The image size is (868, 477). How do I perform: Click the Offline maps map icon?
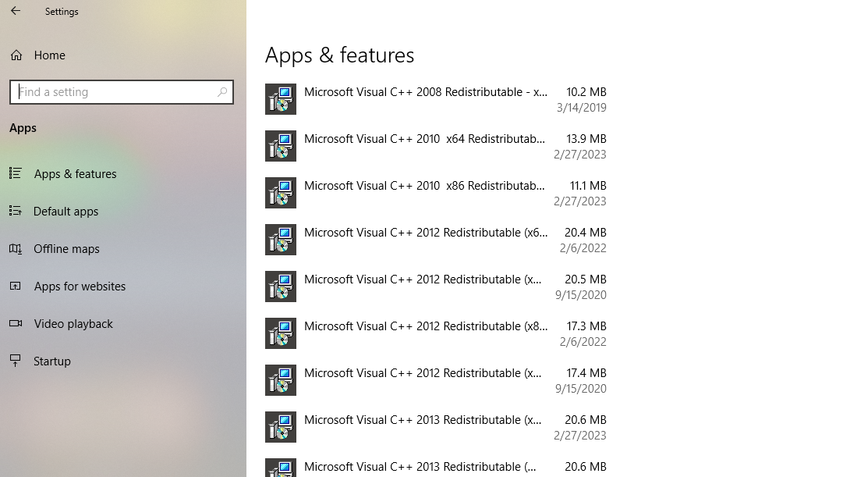point(16,249)
